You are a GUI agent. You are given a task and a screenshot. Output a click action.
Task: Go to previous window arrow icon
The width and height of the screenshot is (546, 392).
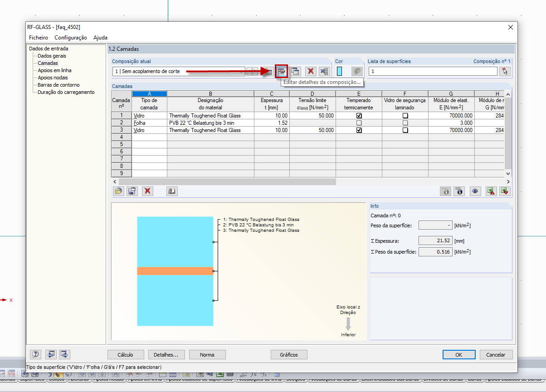51,354
